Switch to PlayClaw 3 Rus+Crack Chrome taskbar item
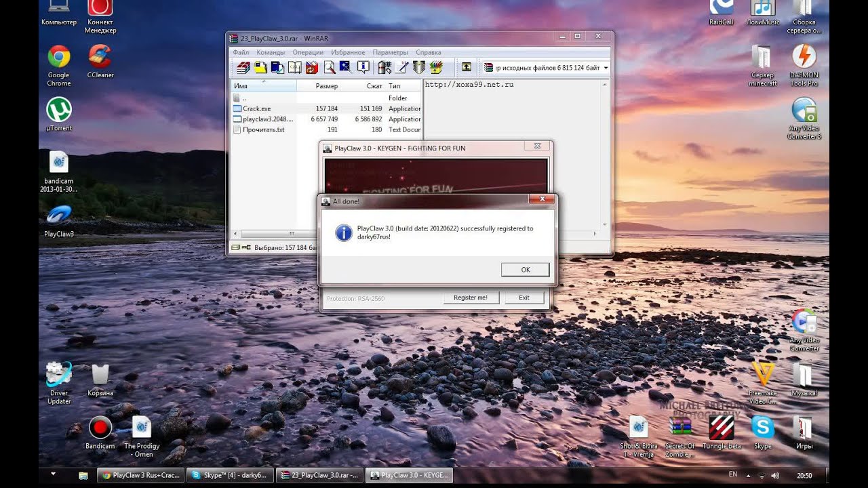Screen dimensions: 868x488 tap(140, 476)
